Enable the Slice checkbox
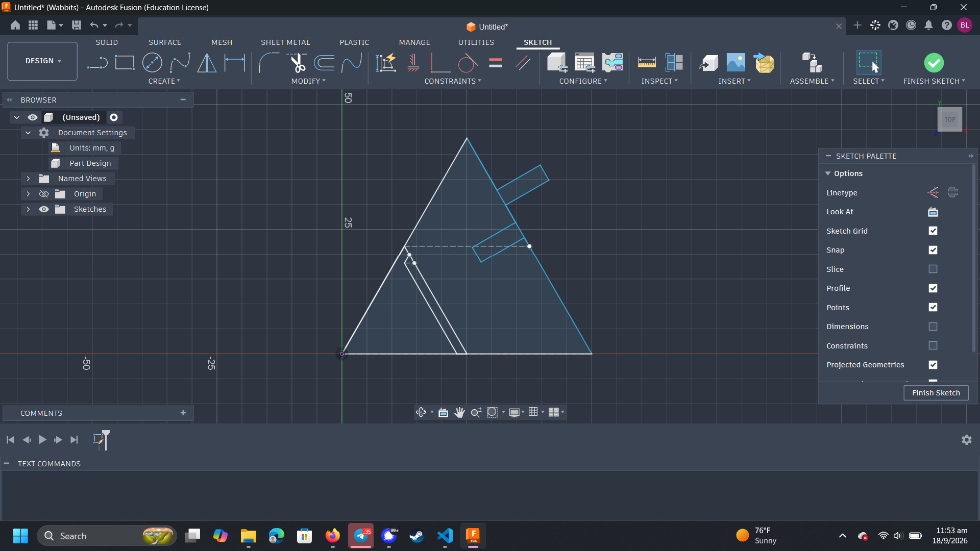 point(933,269)
